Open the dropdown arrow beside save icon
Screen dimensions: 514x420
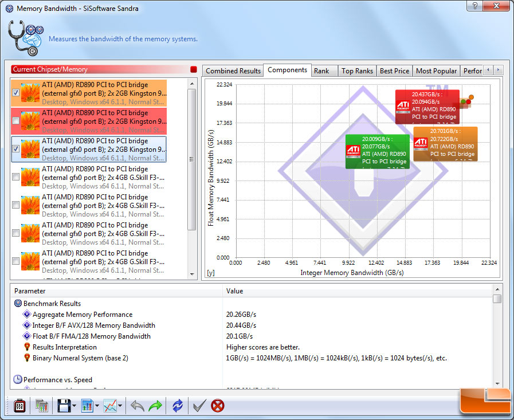(x=74, y=406)
